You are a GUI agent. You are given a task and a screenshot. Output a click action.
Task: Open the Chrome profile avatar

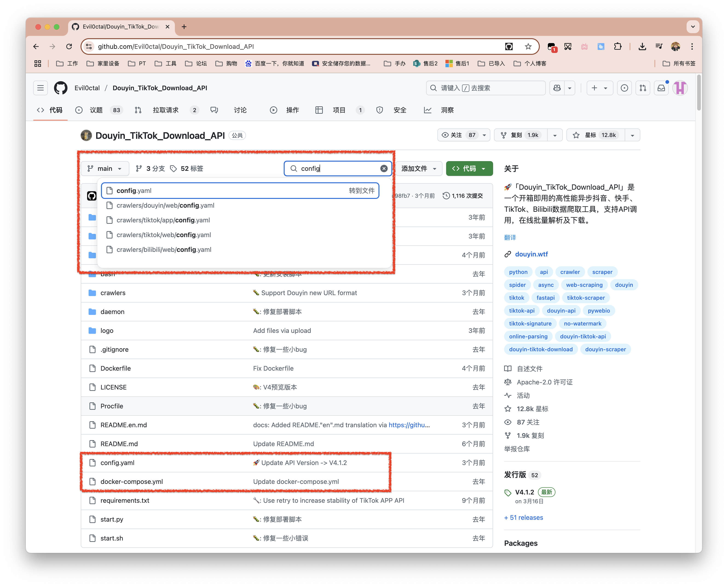tap(675, 46)
